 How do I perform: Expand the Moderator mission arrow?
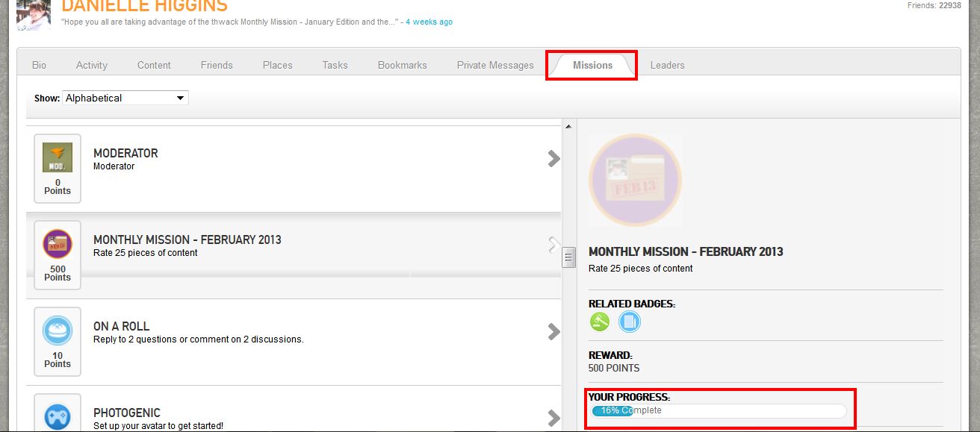[x=553, y=158]
